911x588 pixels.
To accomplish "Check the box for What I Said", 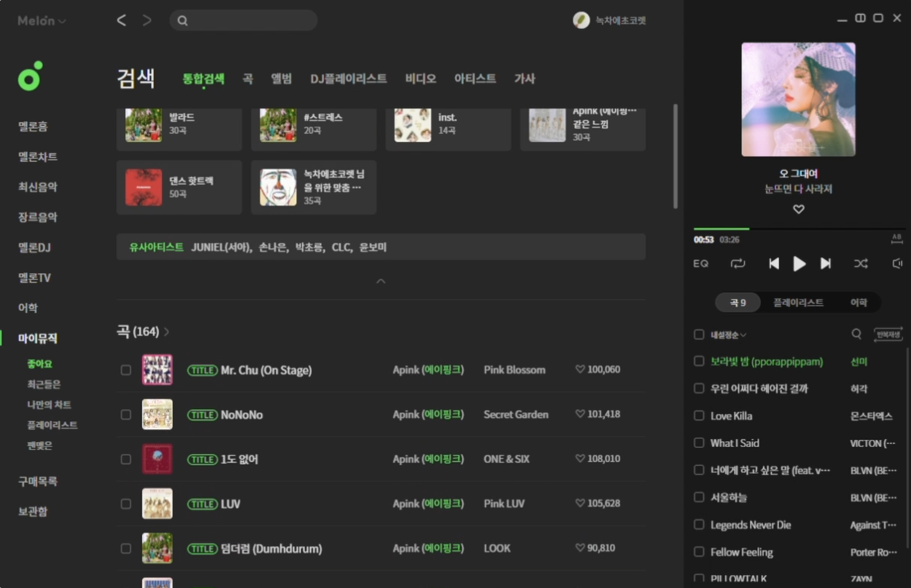I will 698,443.
